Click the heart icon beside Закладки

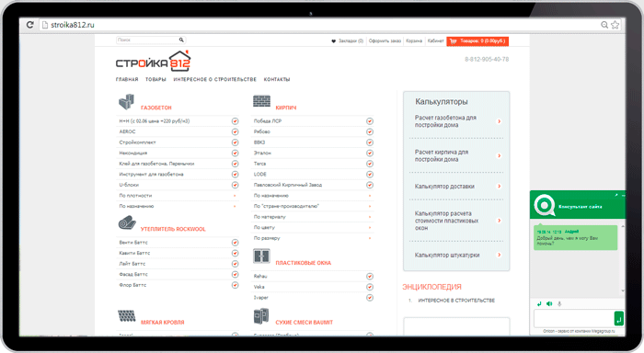[x=333, y=41]
